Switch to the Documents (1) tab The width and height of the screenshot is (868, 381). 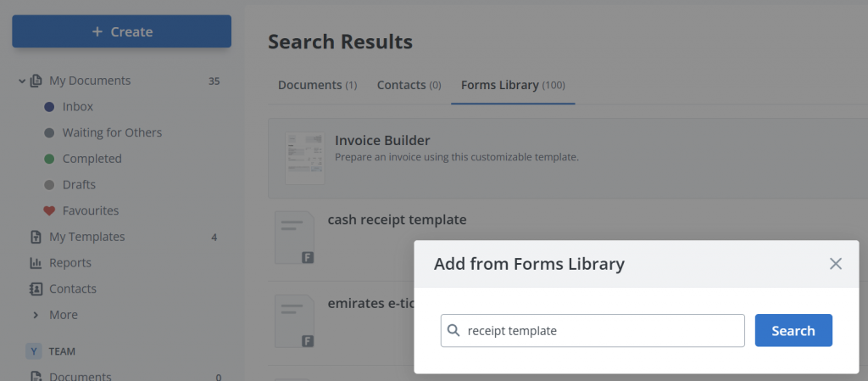317,86
